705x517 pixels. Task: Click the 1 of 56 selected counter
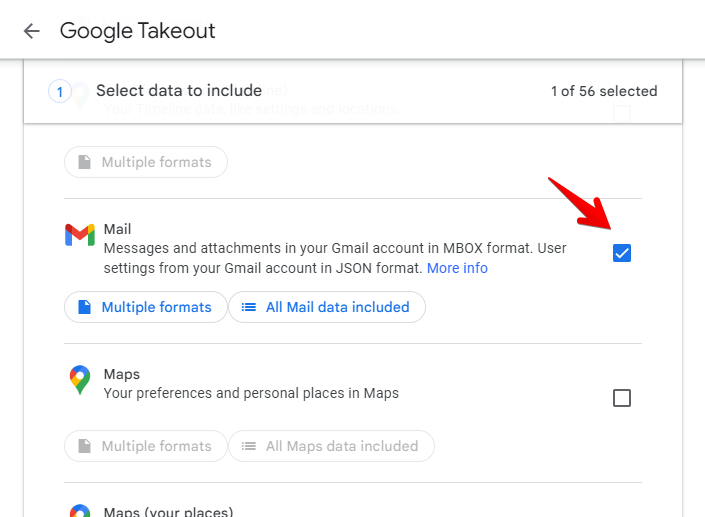(x=604, y=91)
